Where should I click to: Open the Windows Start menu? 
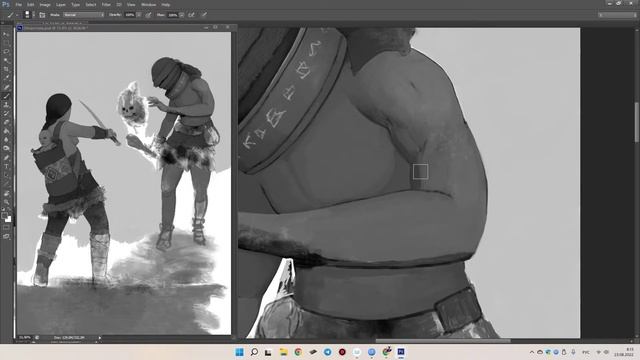point(240,352)
